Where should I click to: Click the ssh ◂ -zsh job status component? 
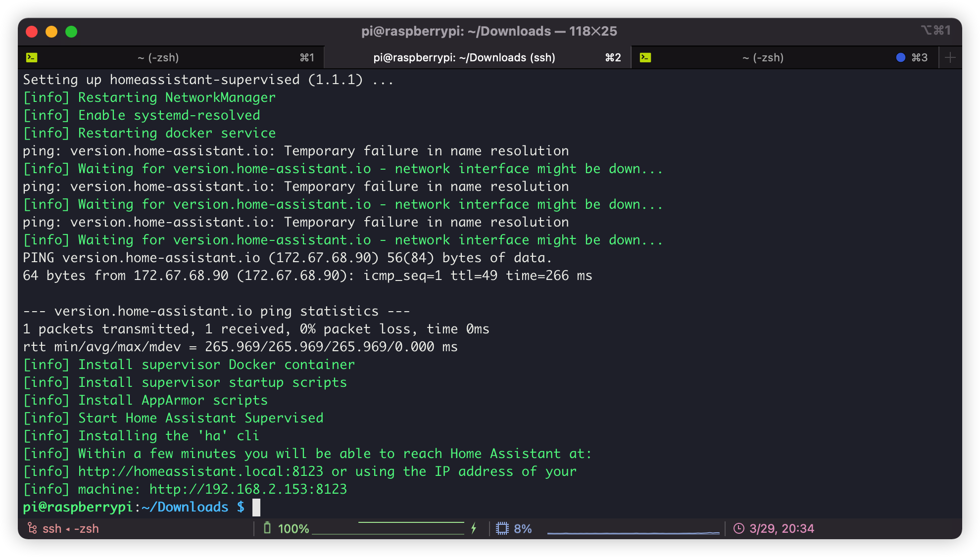point(70,528)
